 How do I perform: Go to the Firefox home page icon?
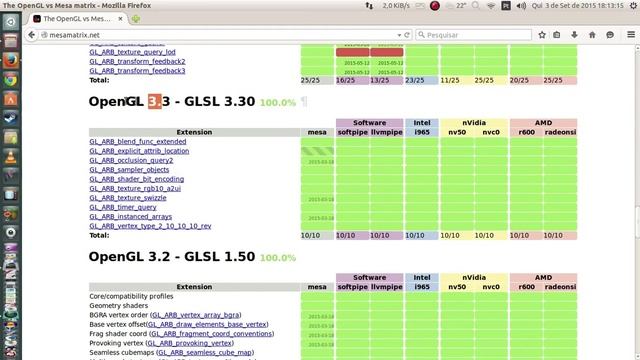(x=592, y=35)
